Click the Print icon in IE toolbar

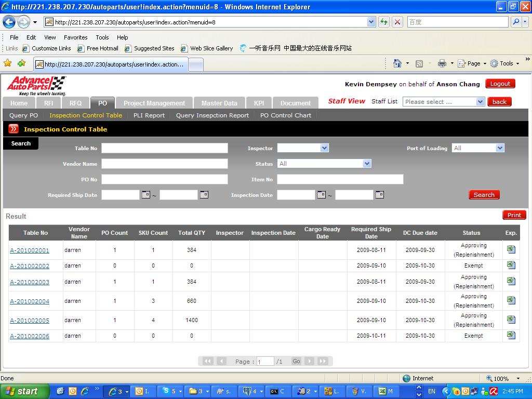pyautogui.click(x=442, y=63)
